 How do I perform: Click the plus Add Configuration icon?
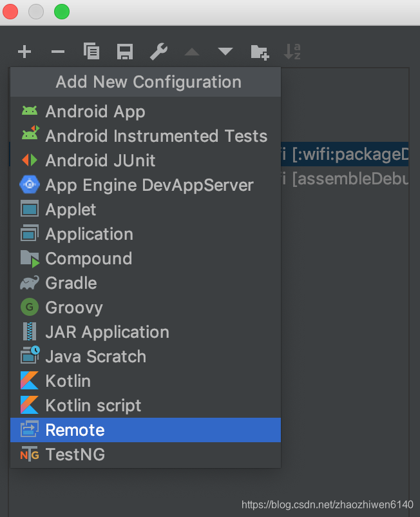click(x=24, y=52)
